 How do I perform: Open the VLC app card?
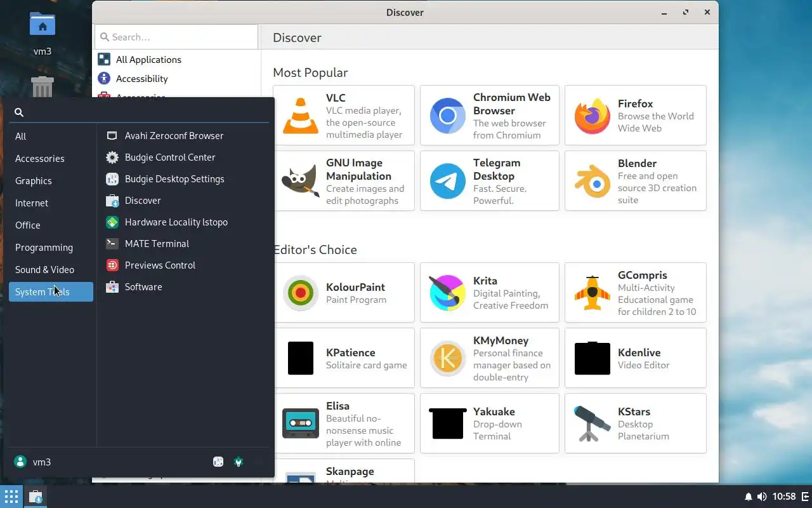point(344,116)
